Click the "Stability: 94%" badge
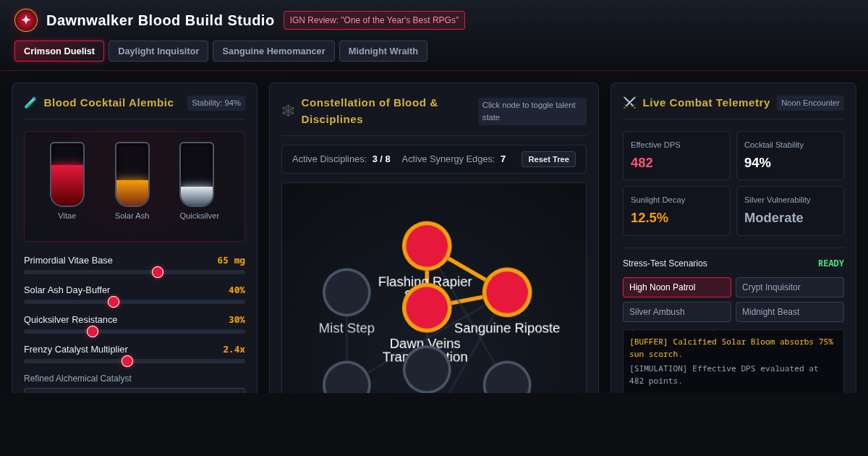This screenshot has height=456, width=868. point(216,103)
